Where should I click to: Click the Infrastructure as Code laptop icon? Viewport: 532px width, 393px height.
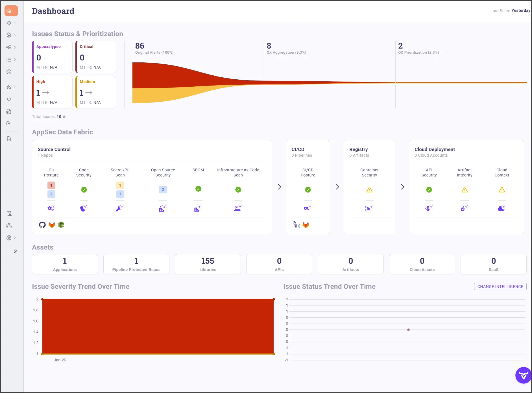pos(238,208)
